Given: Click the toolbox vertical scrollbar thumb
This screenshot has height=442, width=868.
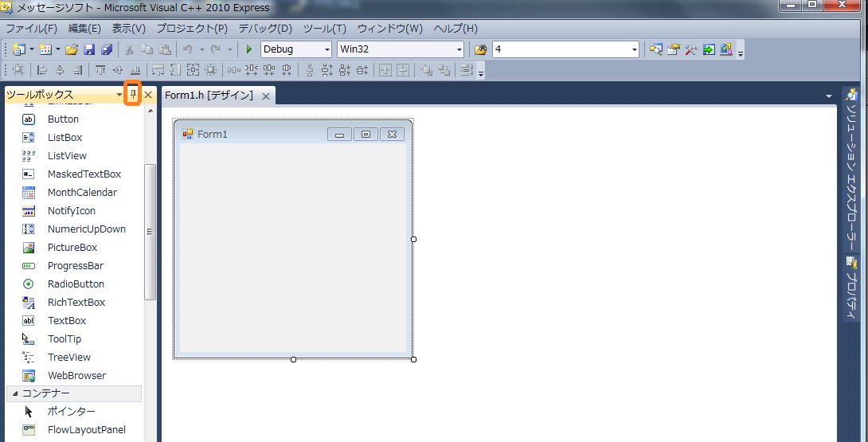Looking at the screenshot, I should point(150,232).
